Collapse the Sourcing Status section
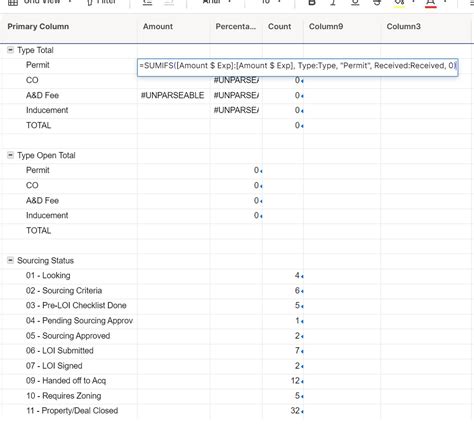The width and height of the screenshot is (474, 427). click(10, 260)
